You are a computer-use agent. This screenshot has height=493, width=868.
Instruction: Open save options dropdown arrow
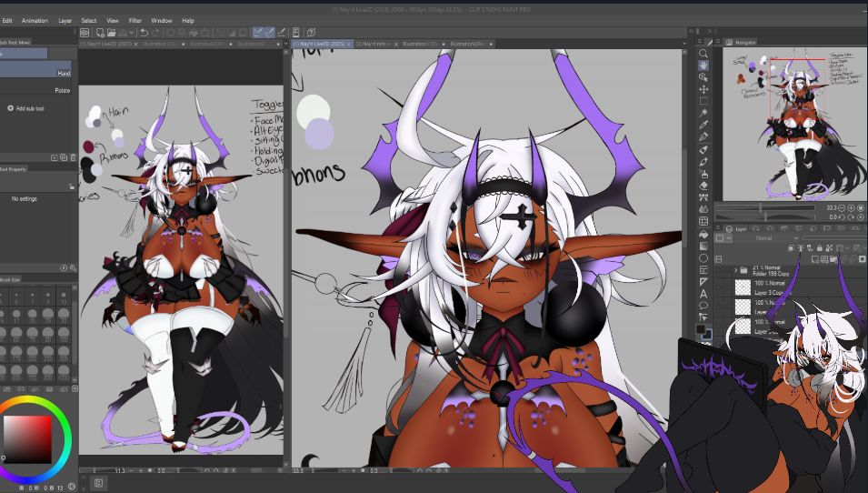[132, 33]
